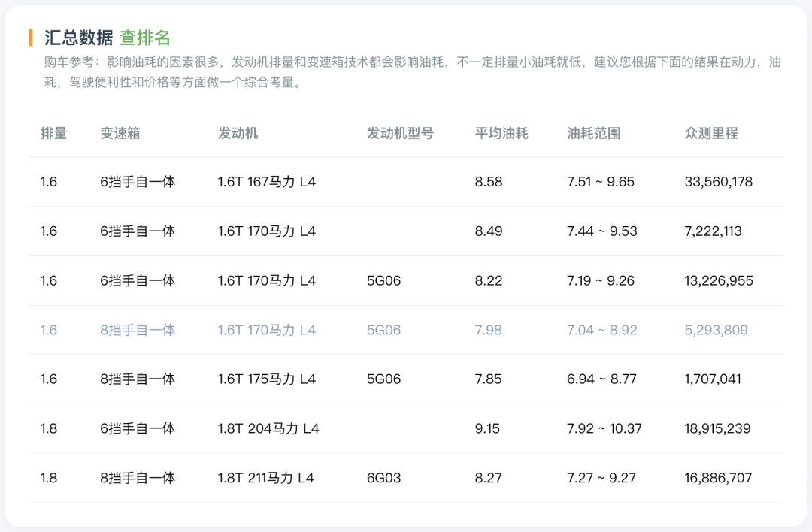Click the 发动机型号 column header
Screen dimensions: 812x532
tap(400, 134)
